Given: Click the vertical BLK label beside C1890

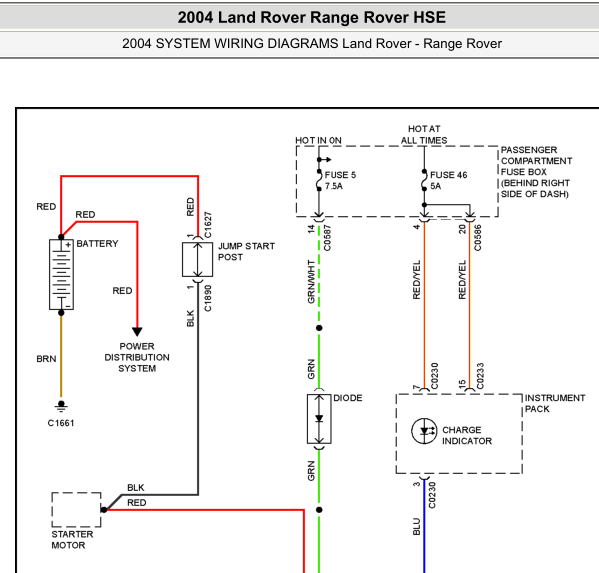Looking at the screenshot, I should pyautogui.click(x=191, y=319).
